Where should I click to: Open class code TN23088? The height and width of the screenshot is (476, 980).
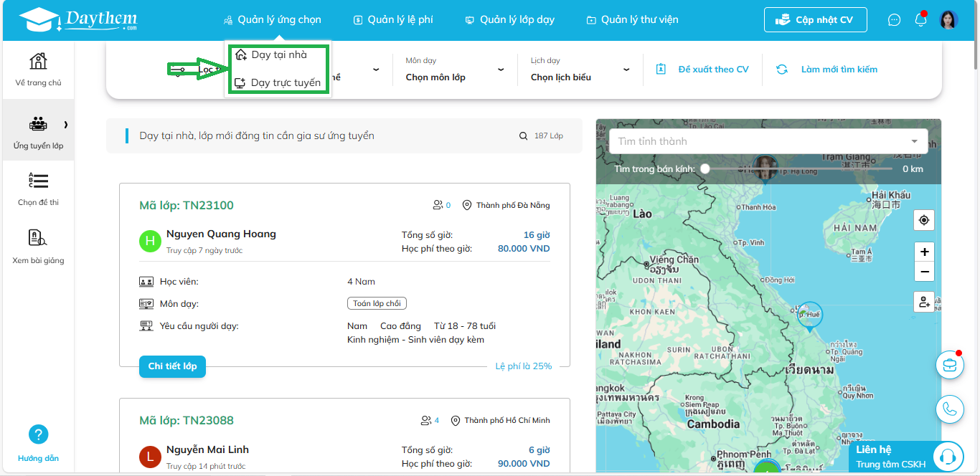187,421
